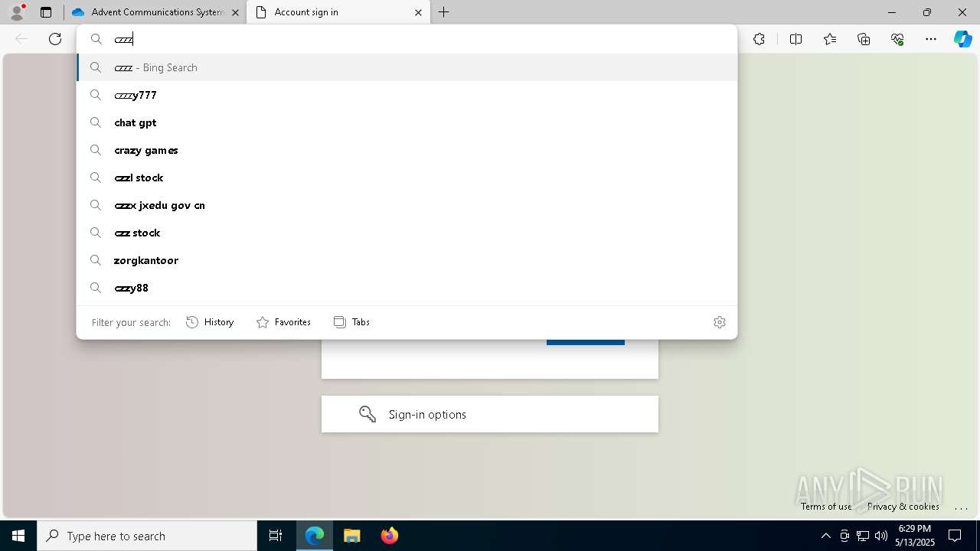
Task: Show hidden system tray icons
Action: 825,536
